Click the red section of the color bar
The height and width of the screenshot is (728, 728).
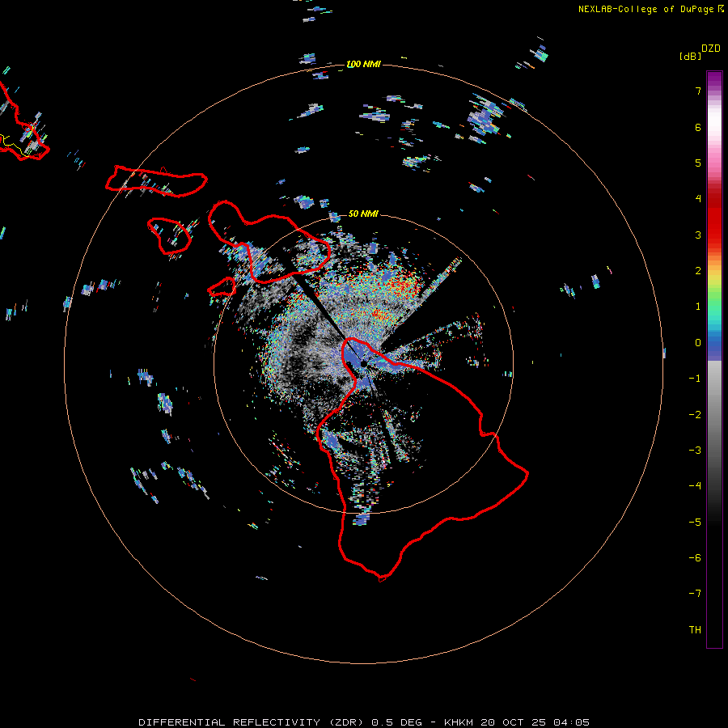pos(714,216)
